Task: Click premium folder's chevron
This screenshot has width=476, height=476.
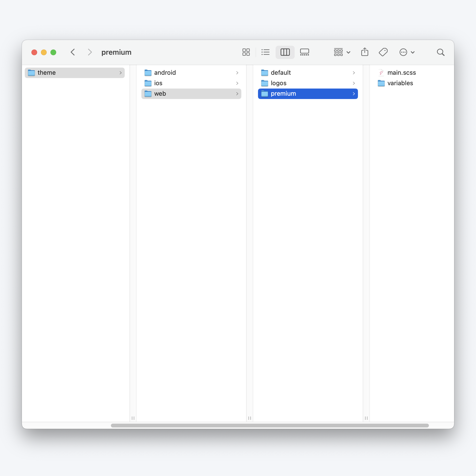Action: point(354,94)
